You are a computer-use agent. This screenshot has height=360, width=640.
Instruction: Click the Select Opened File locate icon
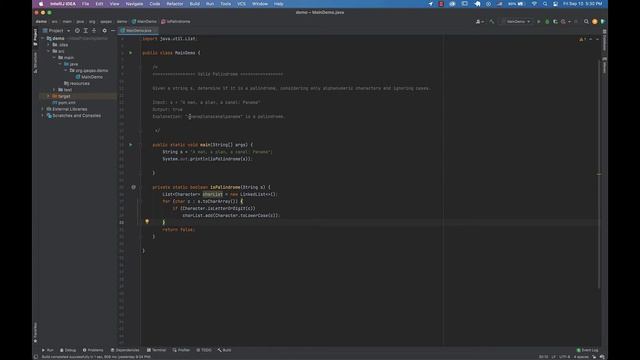77,31
